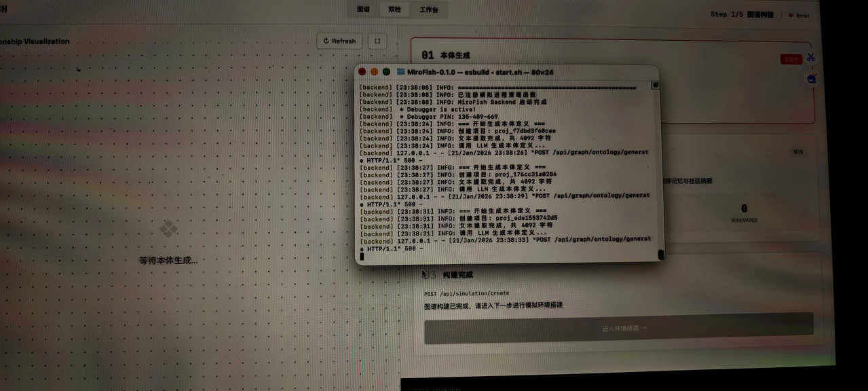Click the terminal line with proj_ede1553742d5

pyautogui.click(x=459, y=218)
